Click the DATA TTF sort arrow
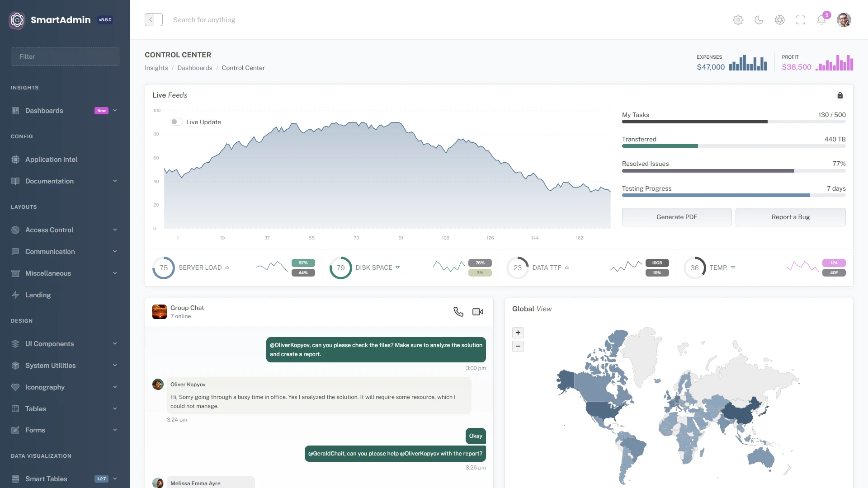The image size is (868, 488). click(x=567, y=268)
